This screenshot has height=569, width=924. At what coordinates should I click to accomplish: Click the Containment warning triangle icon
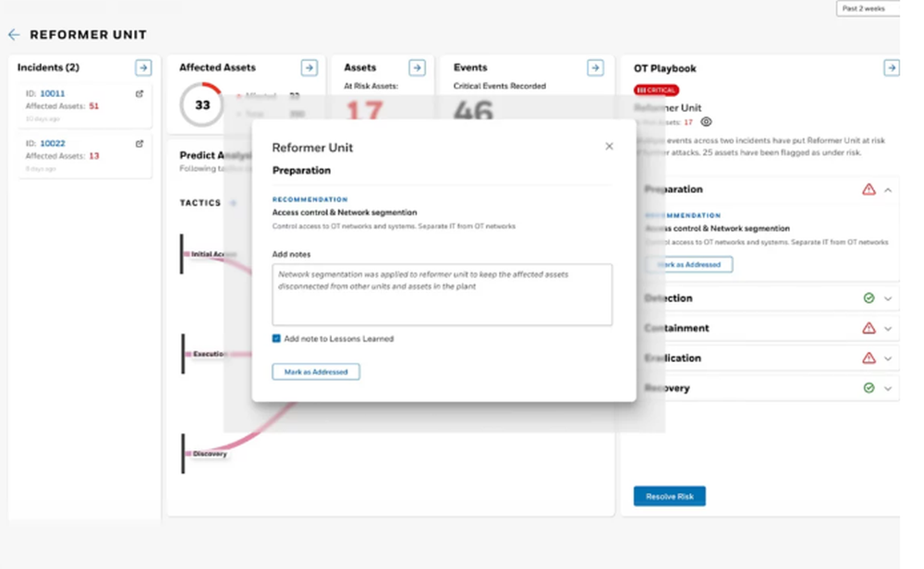click(869, 328)
